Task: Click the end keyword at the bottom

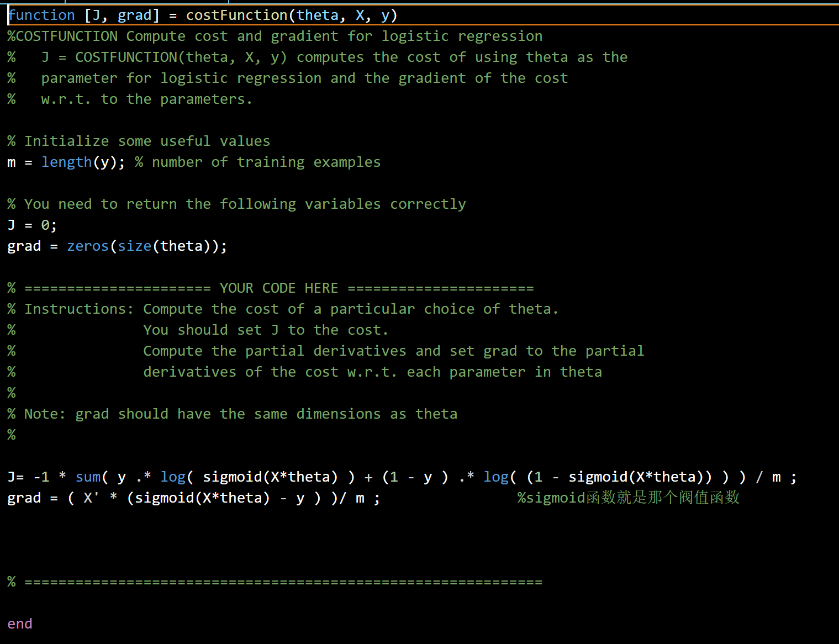Action: click(x=20, y=624)
